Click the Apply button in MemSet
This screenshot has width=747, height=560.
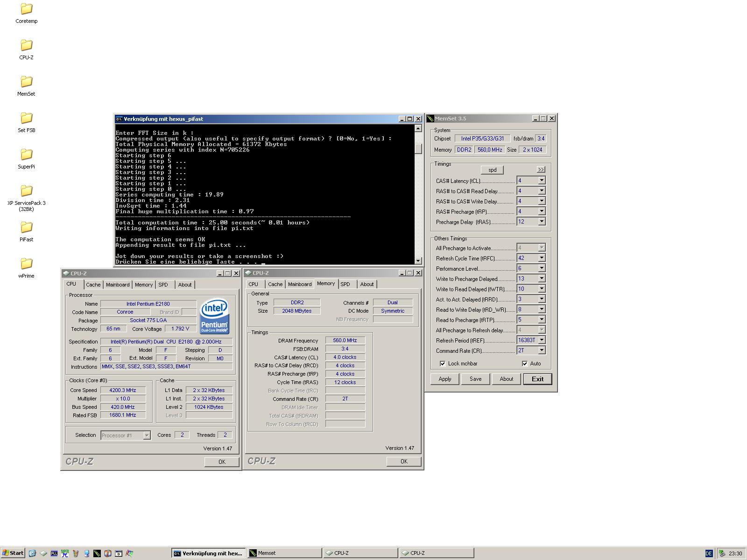445,379
